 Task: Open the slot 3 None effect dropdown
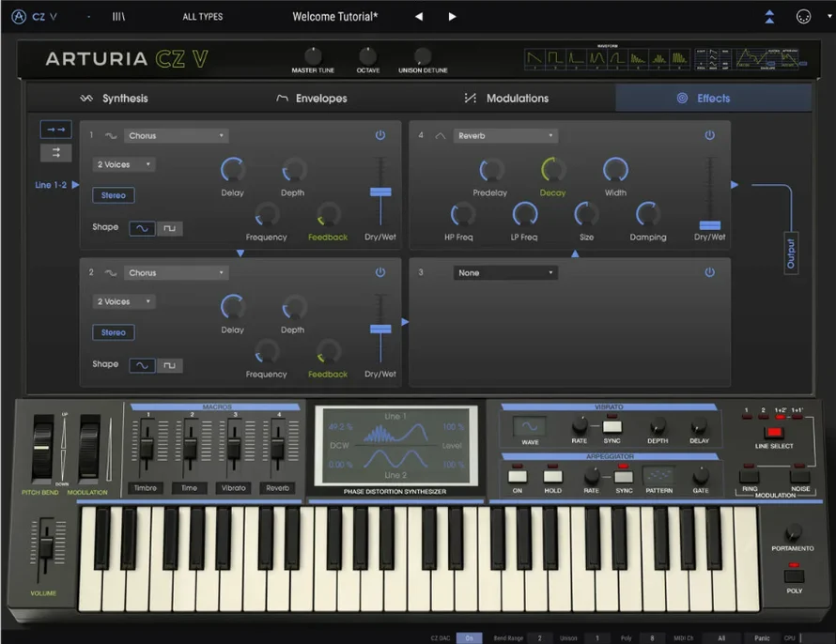click(505, 273)
